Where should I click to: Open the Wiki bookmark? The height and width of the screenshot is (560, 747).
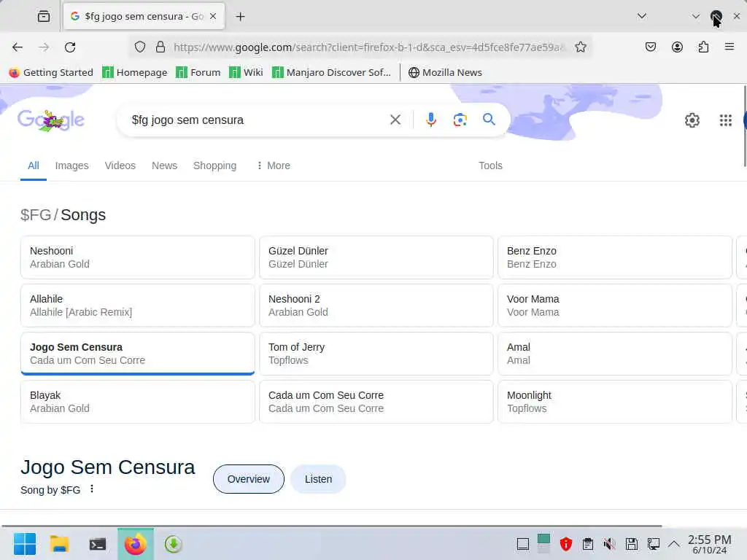pos(246,72)
